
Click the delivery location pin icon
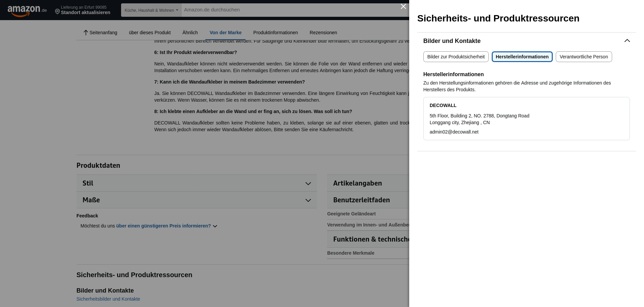click(x=57, y=12)
